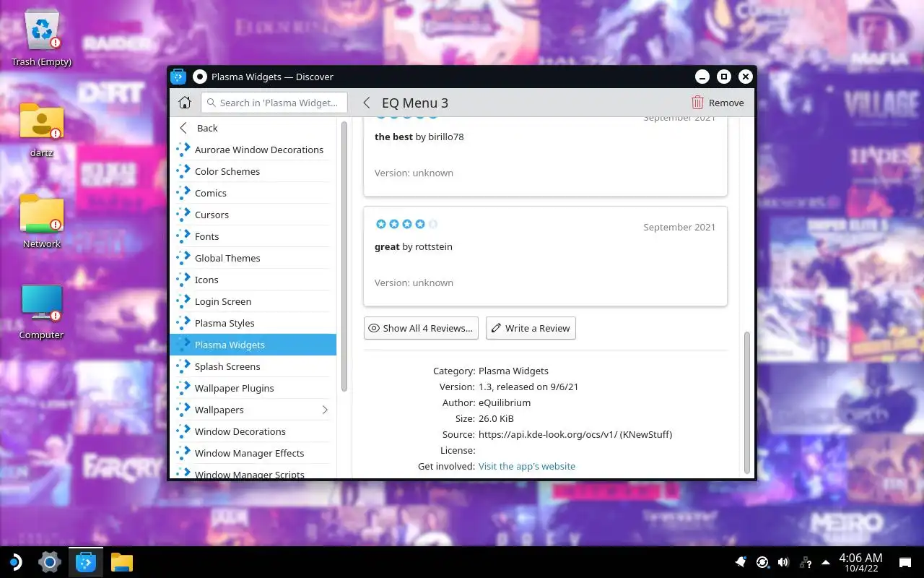Click the Steam tray icon
This screenshot has height=578, width=924.
[x=762, y=562]
